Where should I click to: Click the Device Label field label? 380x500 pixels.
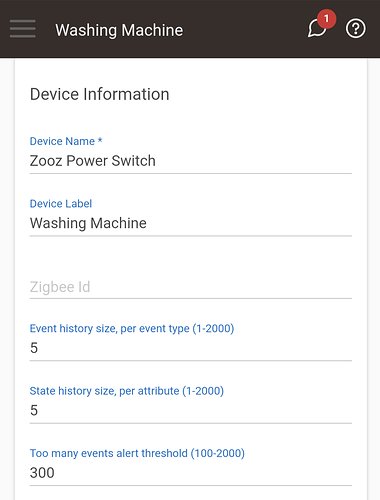point(61,203)
